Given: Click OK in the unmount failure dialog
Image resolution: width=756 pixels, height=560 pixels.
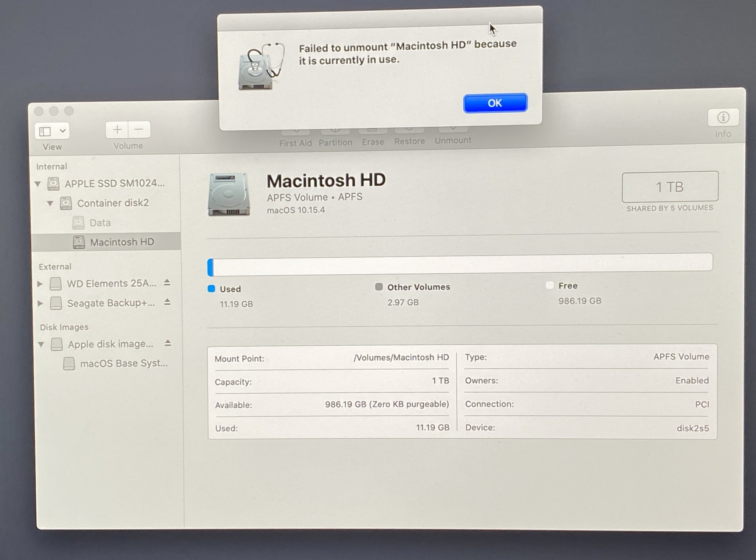Looking at the screenshot, I should pyautogui.click(x=495, y=103).
